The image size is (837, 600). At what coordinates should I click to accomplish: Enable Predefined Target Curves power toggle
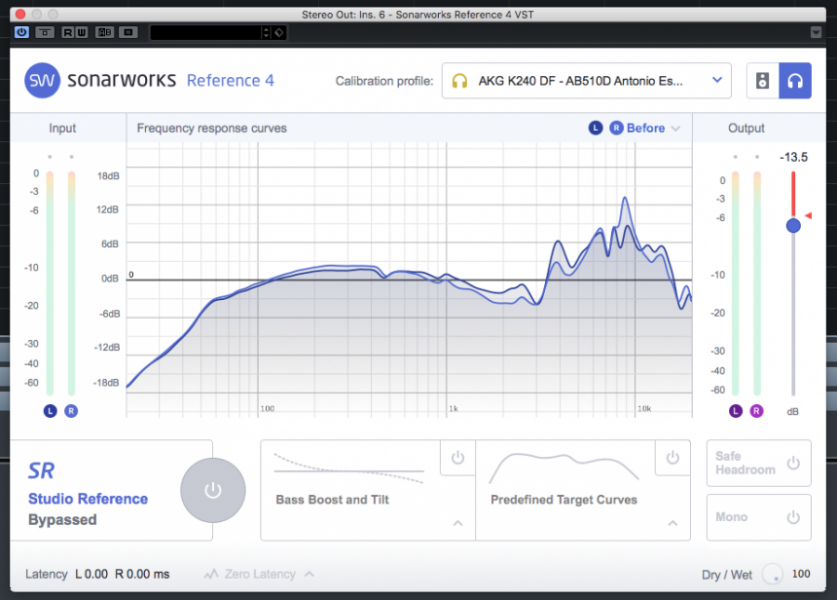(673, 457)
